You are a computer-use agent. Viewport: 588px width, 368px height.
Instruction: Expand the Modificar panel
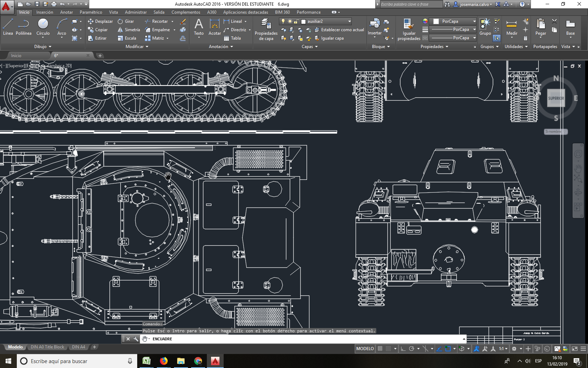click(x=137, y=47)
